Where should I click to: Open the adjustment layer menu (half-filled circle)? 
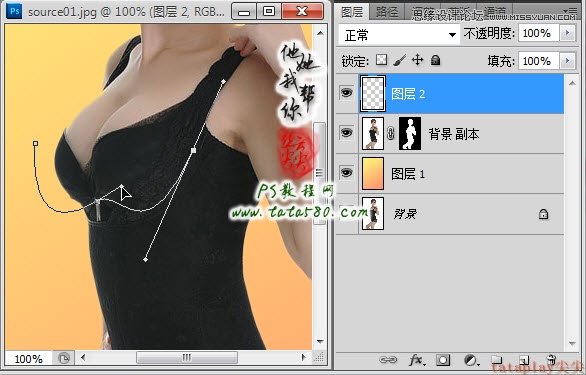(471, 360)
